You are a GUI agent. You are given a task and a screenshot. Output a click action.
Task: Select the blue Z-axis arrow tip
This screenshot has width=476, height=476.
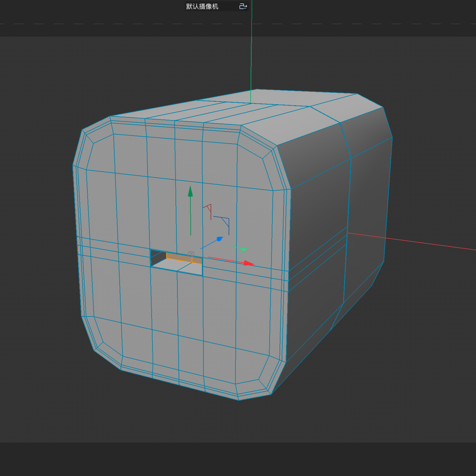pyautogui.click(x=220, y=239)
